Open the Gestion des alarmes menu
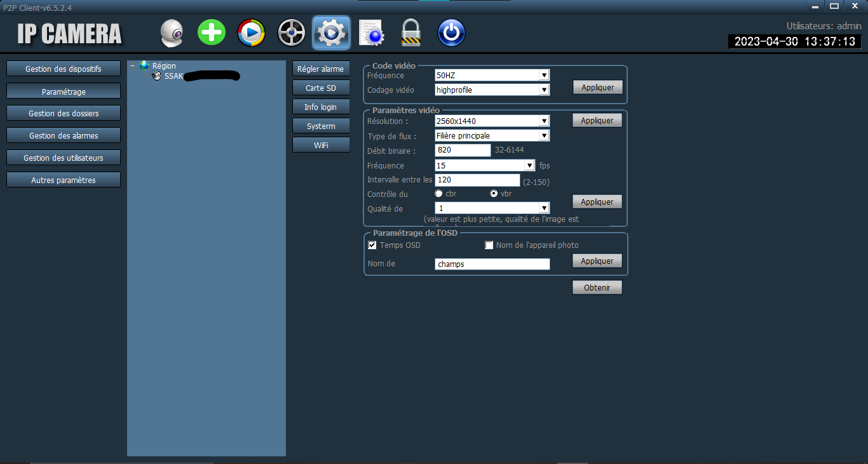 tap(64, 136)
